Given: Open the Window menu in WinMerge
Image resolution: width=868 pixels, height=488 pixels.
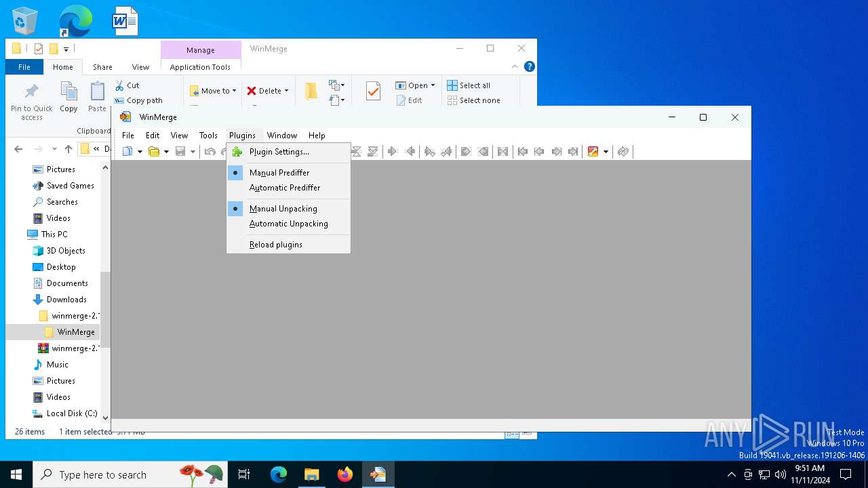Looking at the screenshot, I should [282, 136].
